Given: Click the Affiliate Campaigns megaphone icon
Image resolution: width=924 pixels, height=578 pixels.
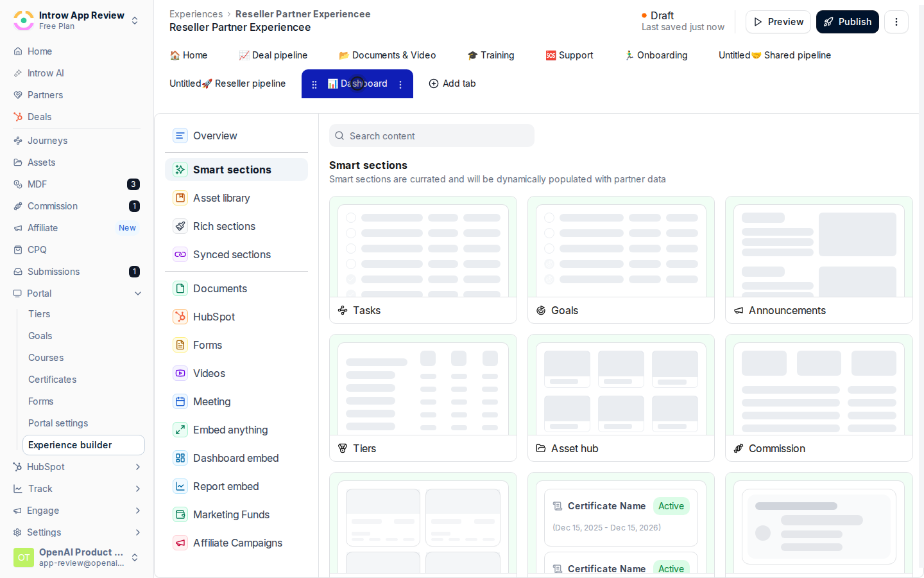Looking at the screenshot, I should click(x=180, y=543).
